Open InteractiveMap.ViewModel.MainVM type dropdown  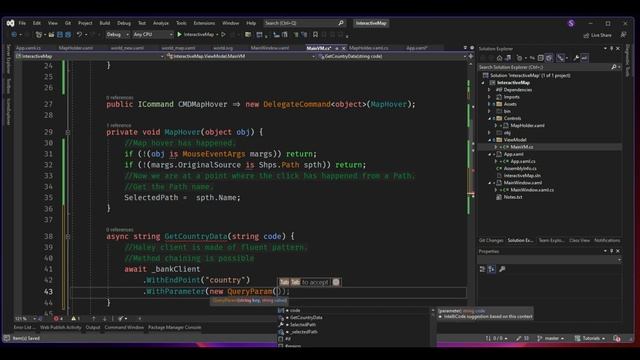point(241,56)
